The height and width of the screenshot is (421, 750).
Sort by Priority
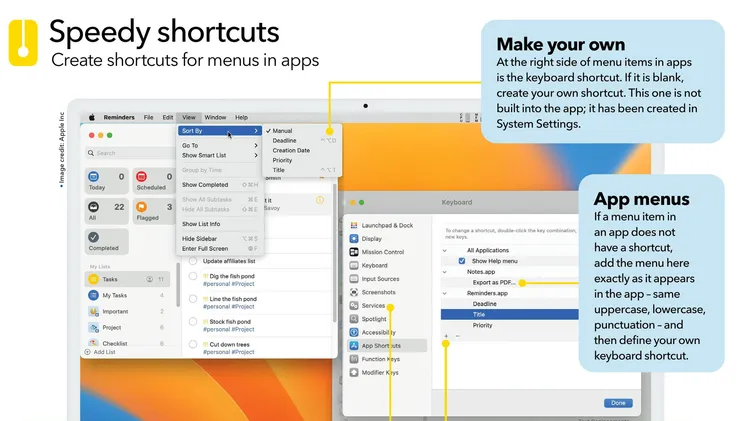pos(301,160)
